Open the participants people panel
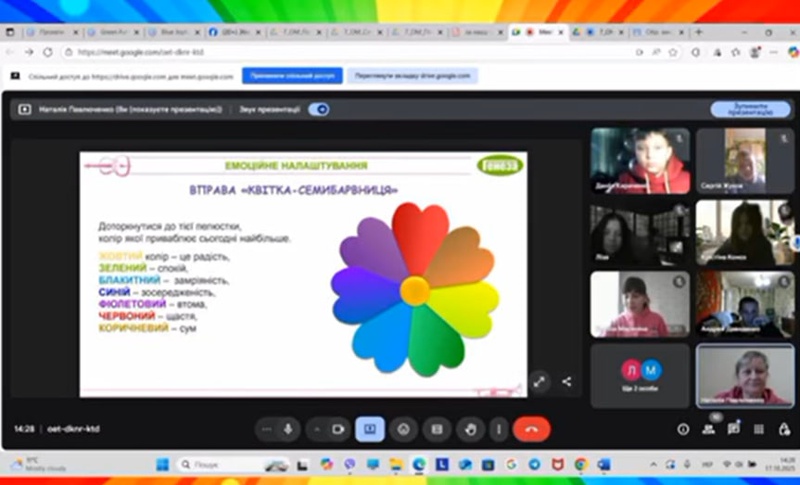This screenshot has width=800, height=485. coord(709,429)
